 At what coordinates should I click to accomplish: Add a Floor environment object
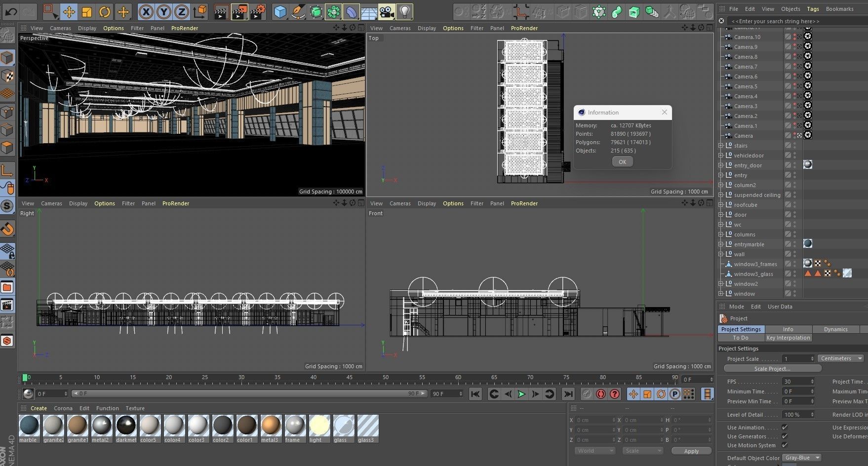click(369, 11)
